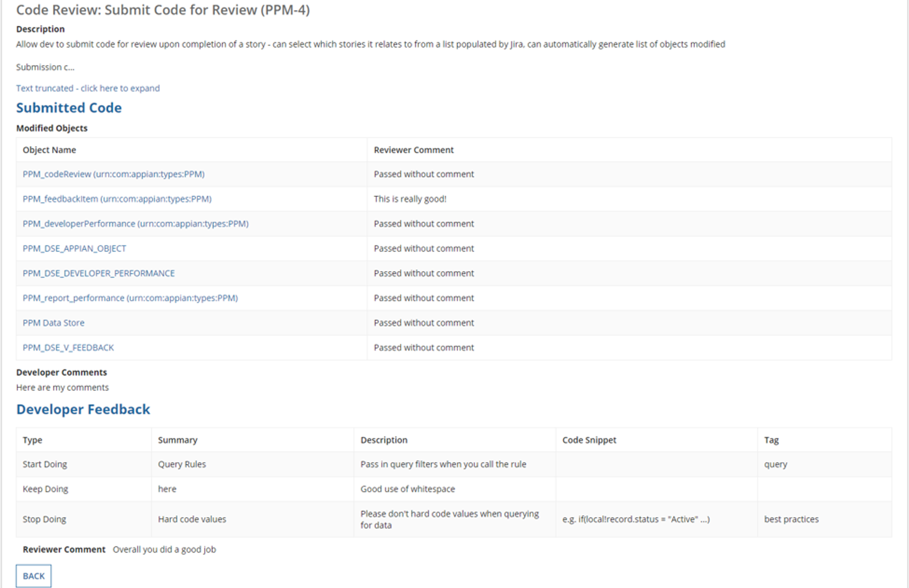The width and height of the screenshot is (909, 588).
Task: Open PPM_DSE_V_FEEDBACK link
Action: pyautogui.click(x=68, y=347)
